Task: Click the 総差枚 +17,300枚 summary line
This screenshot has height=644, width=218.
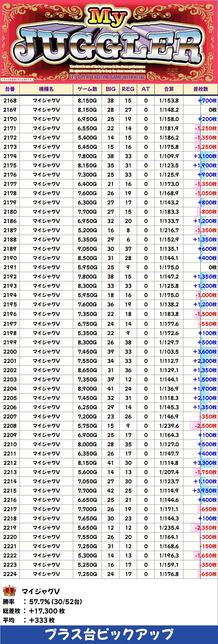Action: [x=34, y=611]
